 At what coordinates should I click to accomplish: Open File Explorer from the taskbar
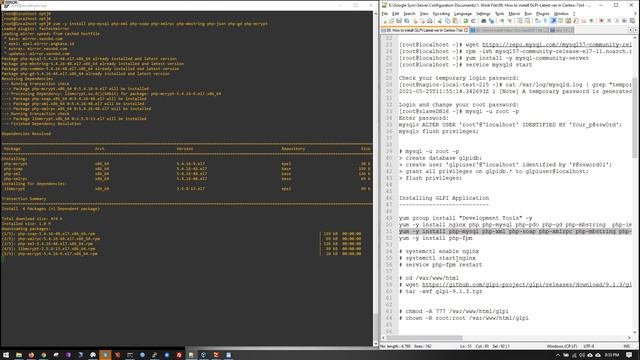pyautogui.click(x=19, y=355)
